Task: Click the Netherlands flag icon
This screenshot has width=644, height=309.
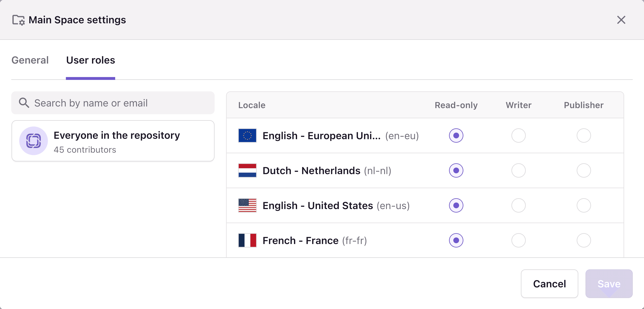Action: click(247, 171)
